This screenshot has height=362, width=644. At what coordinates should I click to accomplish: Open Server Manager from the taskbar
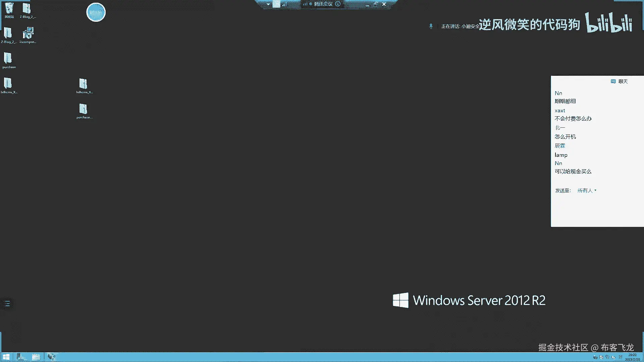point(21,357)
